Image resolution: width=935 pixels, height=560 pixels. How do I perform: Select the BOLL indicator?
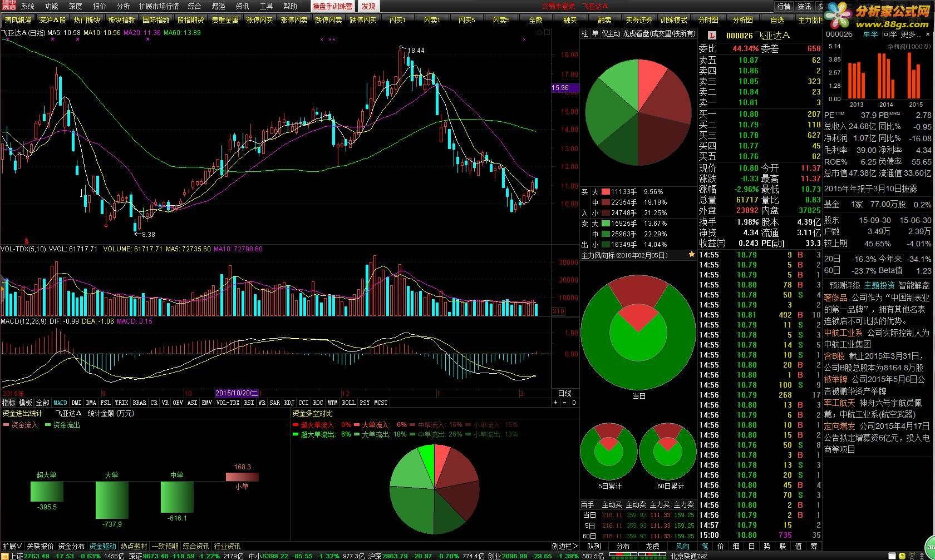click(x=348, y=403)
